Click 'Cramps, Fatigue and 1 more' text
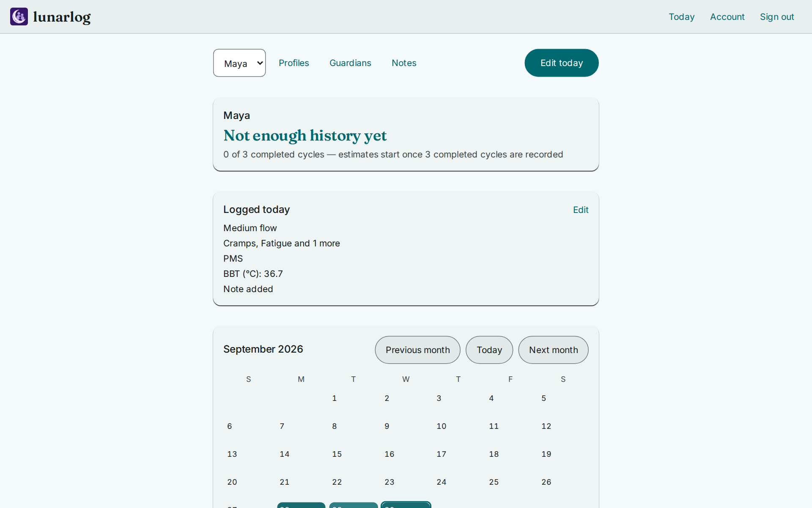The width and height of the screenshot is (812, 508). pyautogui.click(x=282, y=243)
